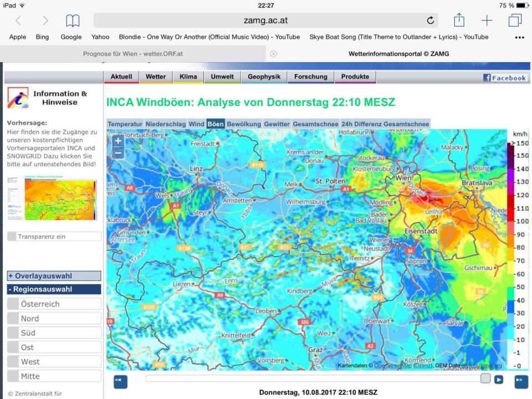Image resolution: width=532 pixels, height=399 pixels.
Task: Expand the Overlayauswahl section
Action: point(54,276)
